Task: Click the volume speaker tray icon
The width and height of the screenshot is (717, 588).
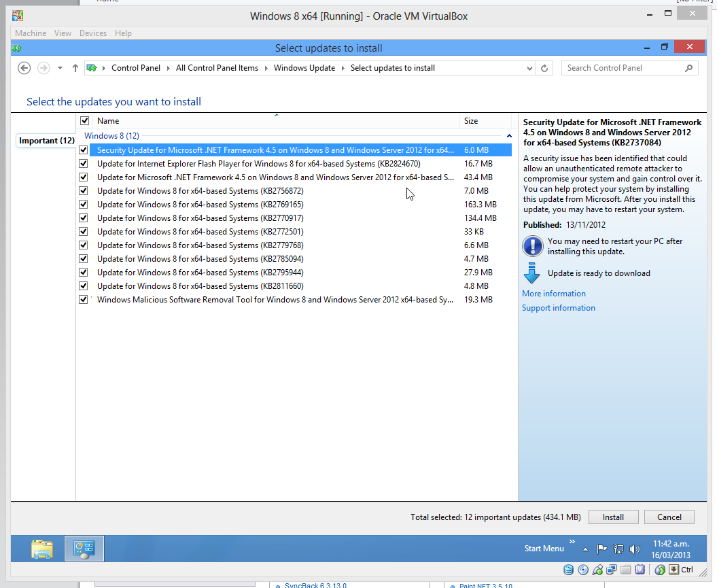Action: point(635,549)
